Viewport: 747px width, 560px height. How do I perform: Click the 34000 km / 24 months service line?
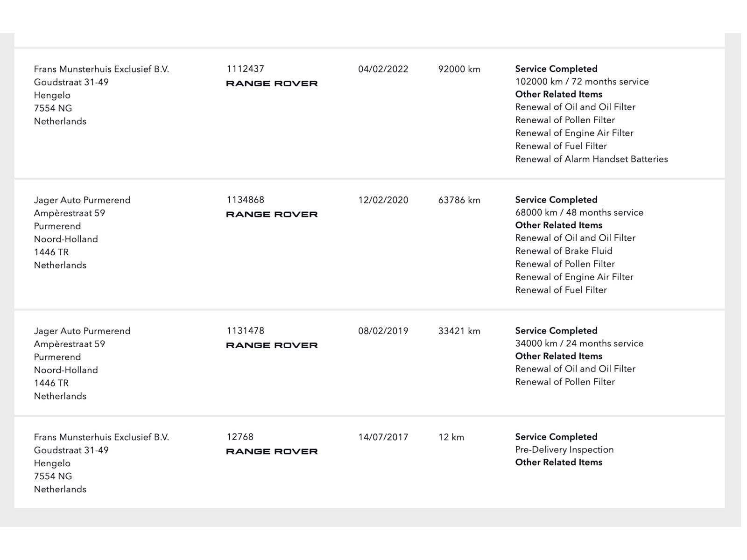tap(579, 343)
